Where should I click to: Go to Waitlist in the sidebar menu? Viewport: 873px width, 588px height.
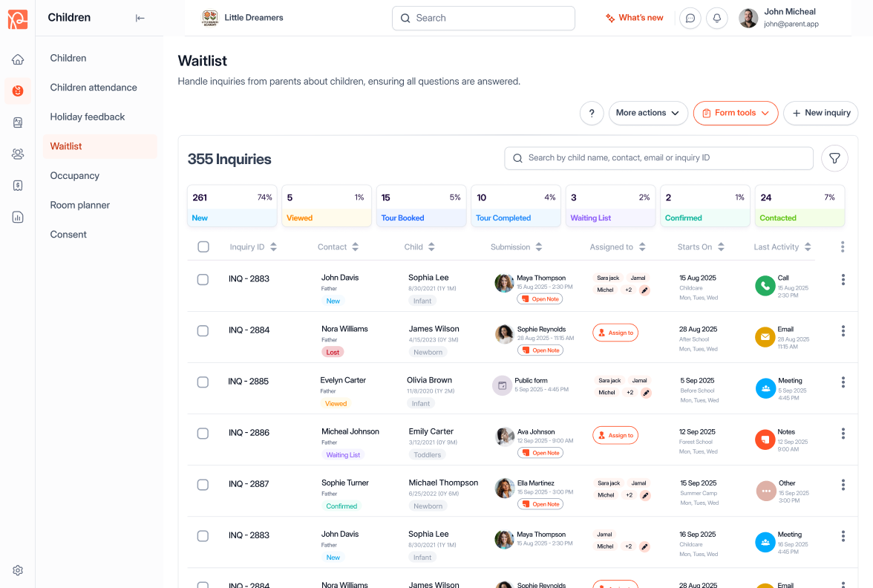(x=67, y=146)
